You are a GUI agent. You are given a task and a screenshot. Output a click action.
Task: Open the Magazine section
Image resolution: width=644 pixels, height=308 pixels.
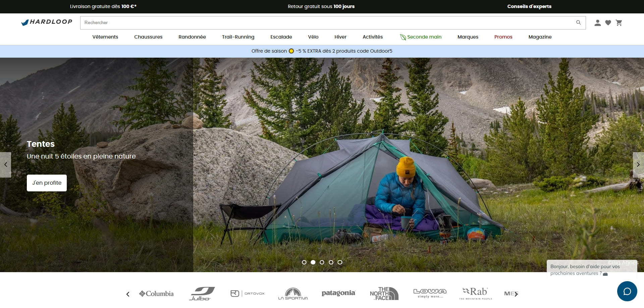[540, 37]
